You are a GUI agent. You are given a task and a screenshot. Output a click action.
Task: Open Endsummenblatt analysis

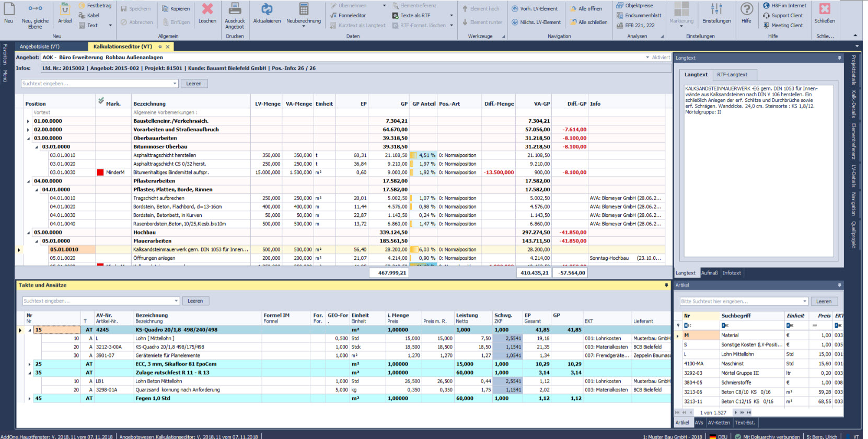643,16
